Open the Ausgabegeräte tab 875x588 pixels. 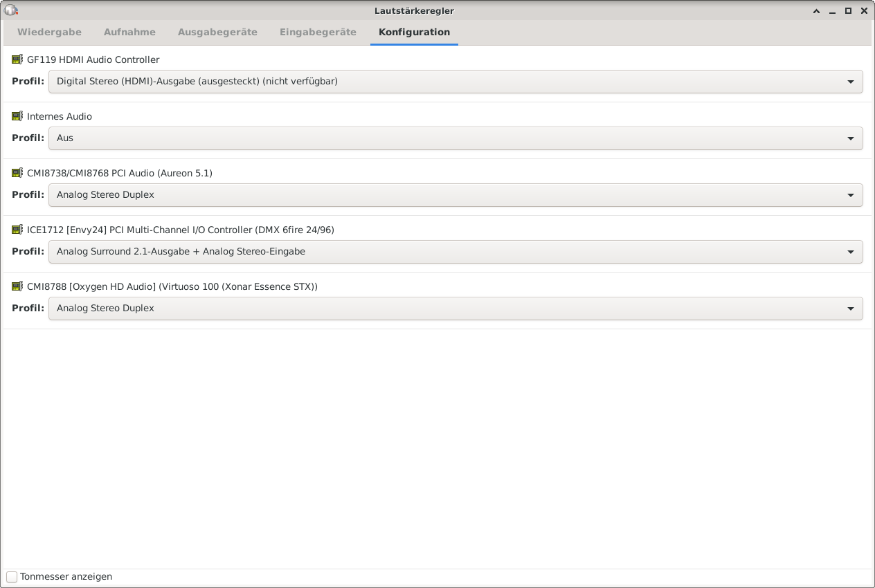click(x=217, y=33)
